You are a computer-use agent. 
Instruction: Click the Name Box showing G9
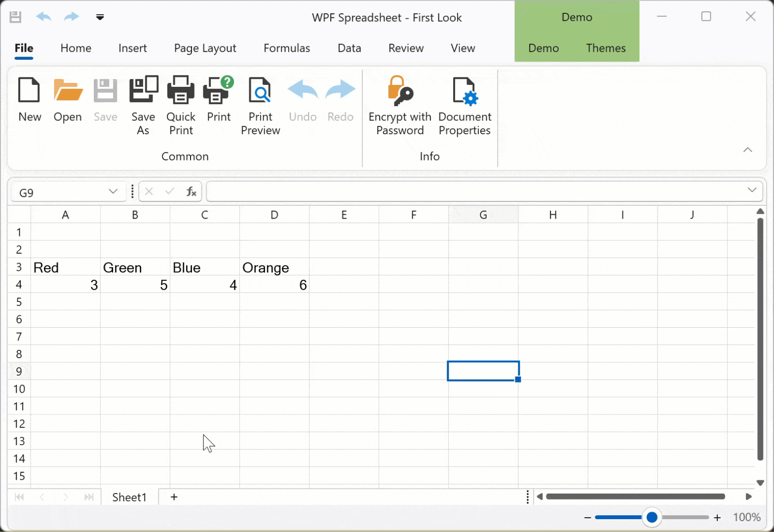(x=59, y=192)
